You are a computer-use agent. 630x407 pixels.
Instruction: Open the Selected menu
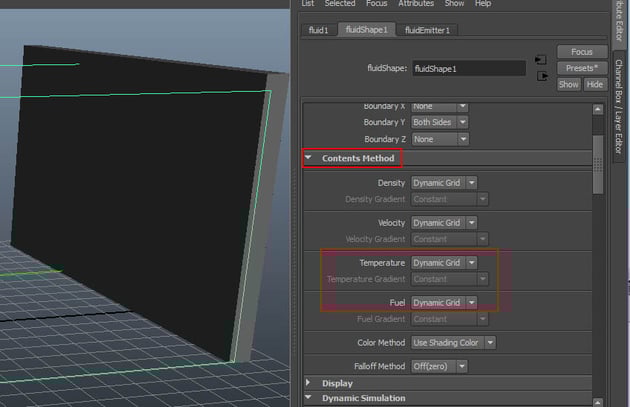click(340, 4)
